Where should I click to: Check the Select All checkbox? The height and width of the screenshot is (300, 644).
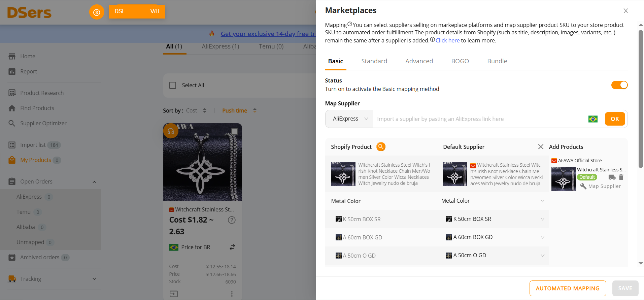pyautogui.click(x=173, y=86)
